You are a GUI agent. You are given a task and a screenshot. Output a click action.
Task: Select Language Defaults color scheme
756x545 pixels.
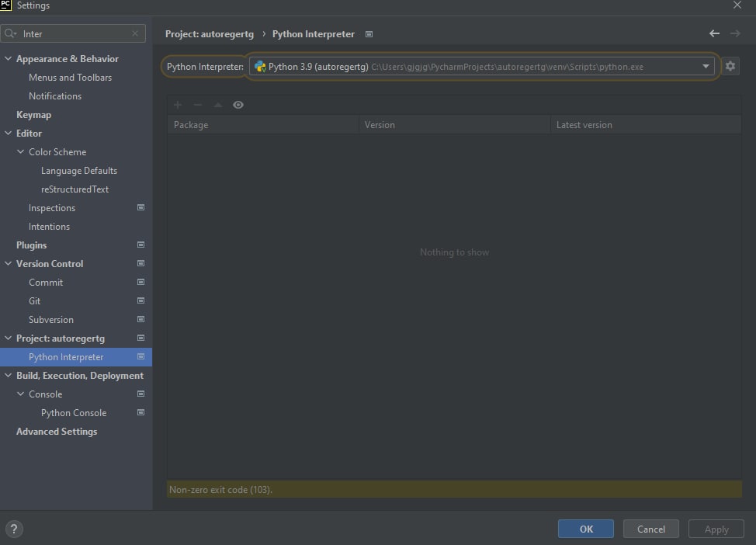click(79, 171)
